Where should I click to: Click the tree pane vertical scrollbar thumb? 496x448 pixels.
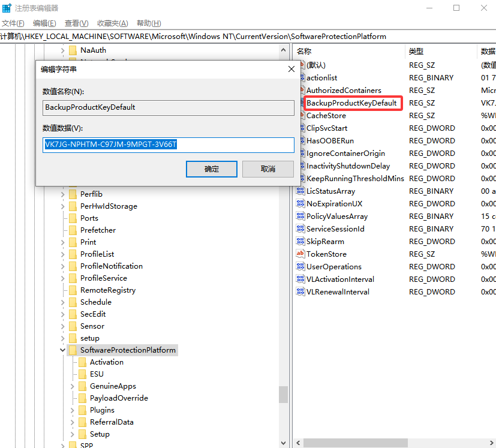[x=283, y=395]
